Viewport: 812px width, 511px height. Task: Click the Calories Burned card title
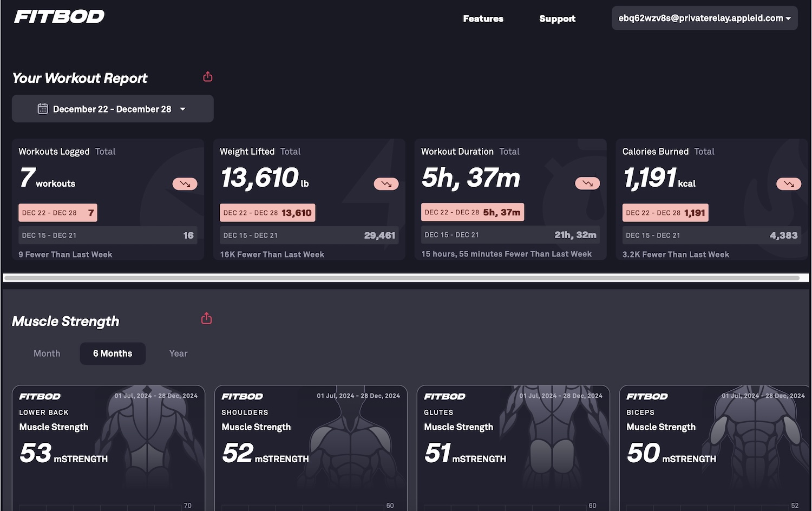tap(656, 152)
